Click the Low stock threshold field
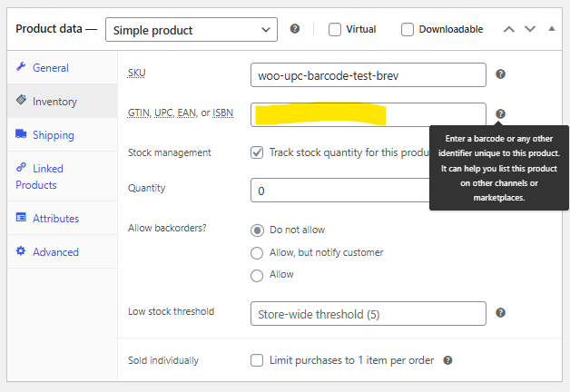Screen dimensions: 570x392 tap(369, 314)
